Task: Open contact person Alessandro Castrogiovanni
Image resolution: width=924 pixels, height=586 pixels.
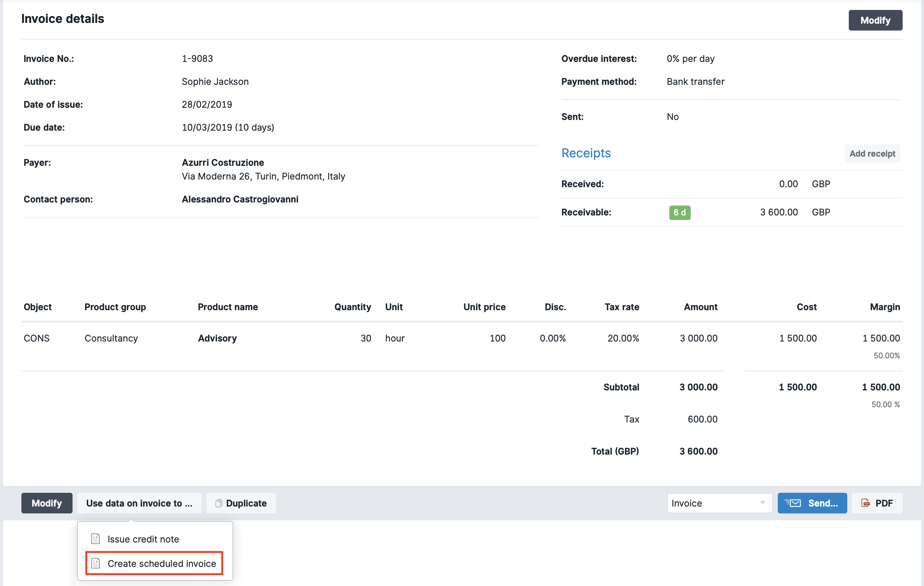Action: click(240, 199)
